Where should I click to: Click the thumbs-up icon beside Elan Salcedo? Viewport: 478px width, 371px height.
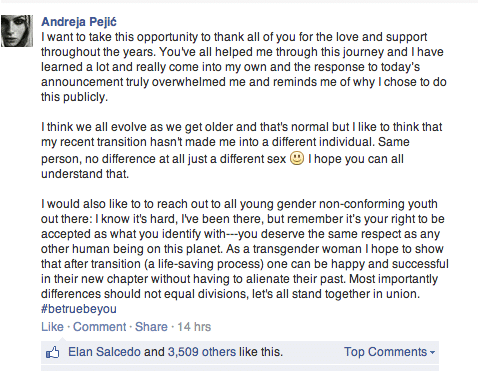tap(53, 352)
